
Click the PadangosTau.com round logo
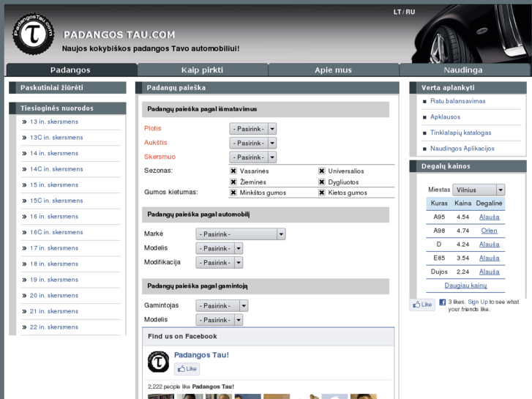pyautogui.click(x=34, y=34)
